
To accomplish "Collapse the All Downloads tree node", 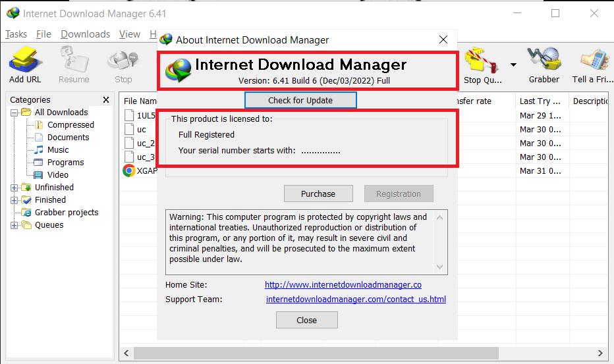I will pos(14,113).
